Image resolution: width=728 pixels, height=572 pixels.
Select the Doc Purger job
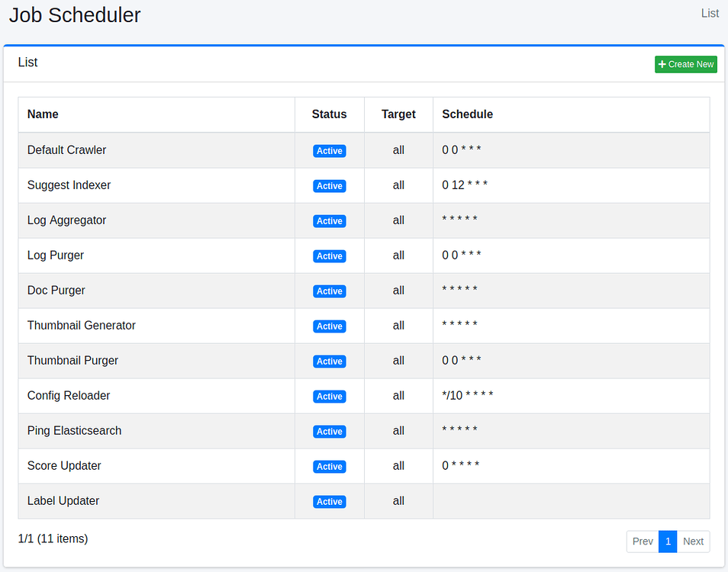point(56,291)
